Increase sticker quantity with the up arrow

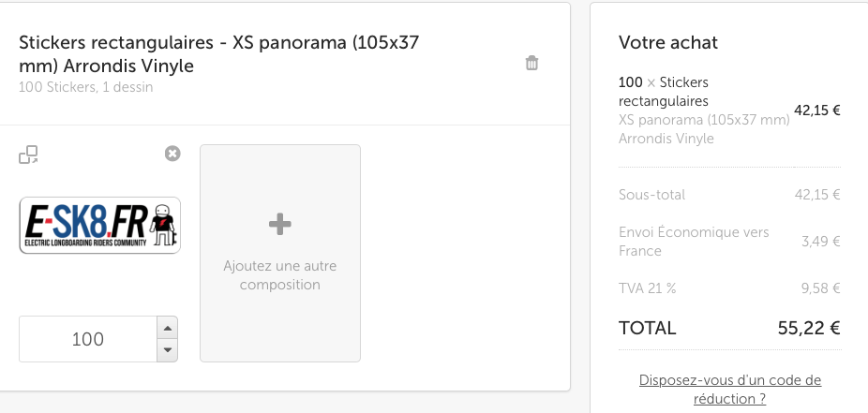[x=167, y=328]
